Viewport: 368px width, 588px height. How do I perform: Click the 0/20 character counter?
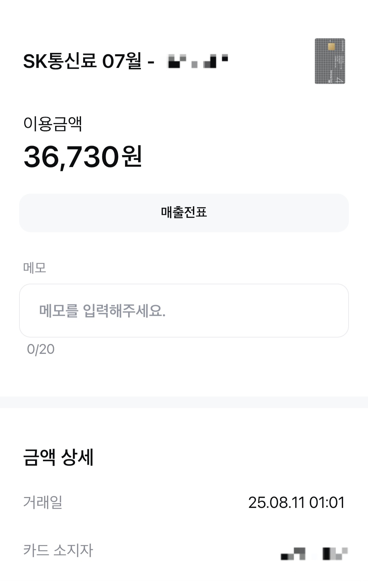pos(41,349)
